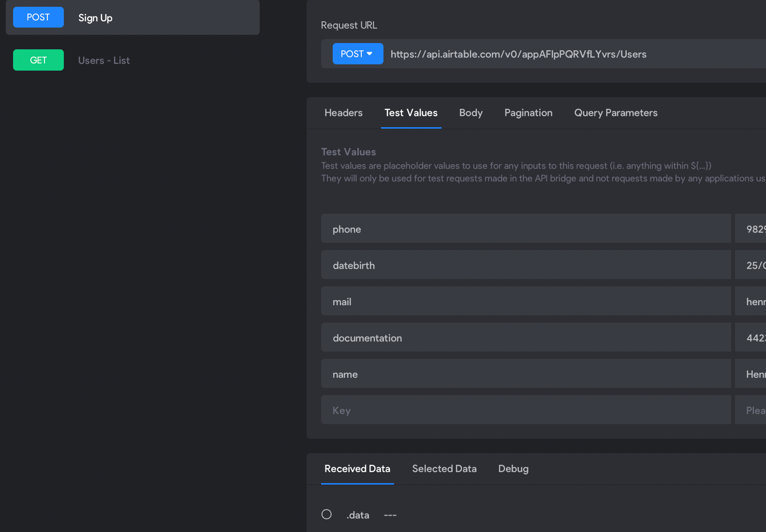This screenshot has width=766, height=532.
Task: Show the Received Data tab
Action: tap(357, 469)
